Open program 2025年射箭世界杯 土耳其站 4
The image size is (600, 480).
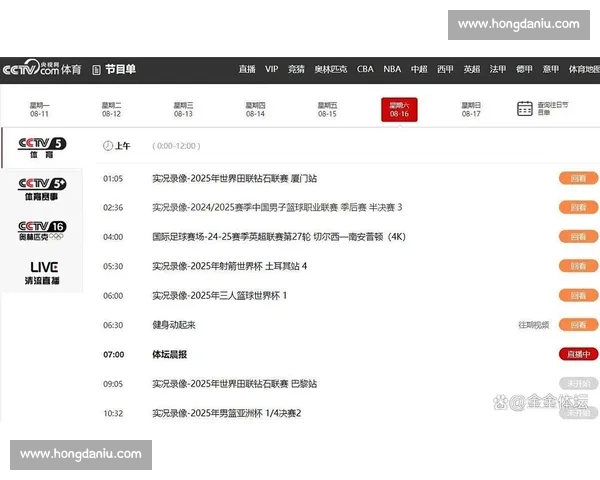click(230, 266)
